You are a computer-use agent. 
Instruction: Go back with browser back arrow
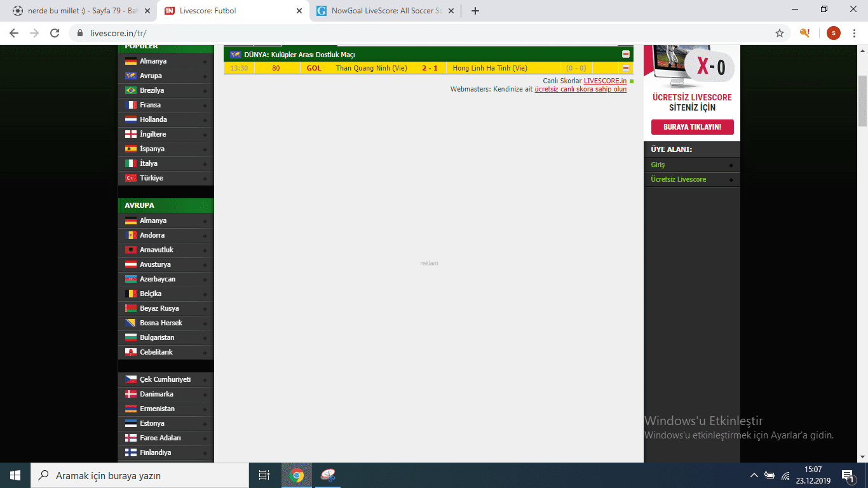[x=14, y=33]
